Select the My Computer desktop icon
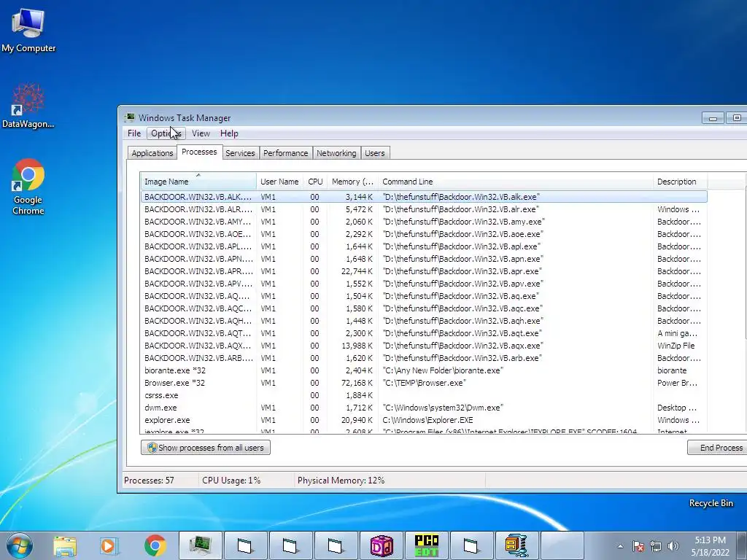This screenshot has height=560, width=747. tap(28, 29)
